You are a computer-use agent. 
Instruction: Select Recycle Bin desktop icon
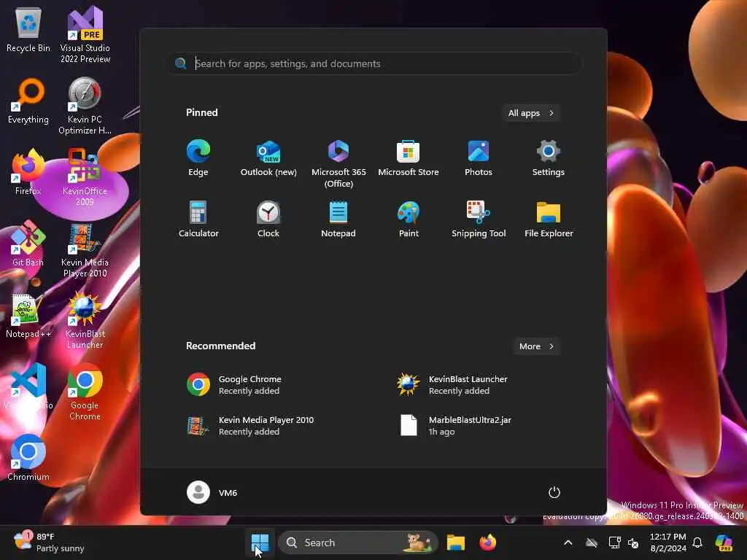[x=28, y=29]
